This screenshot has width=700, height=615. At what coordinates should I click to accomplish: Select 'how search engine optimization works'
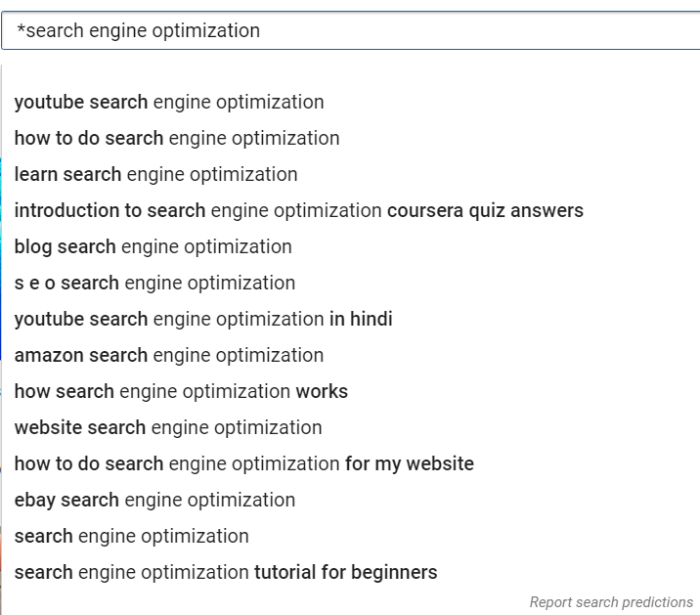click(181, 392)
